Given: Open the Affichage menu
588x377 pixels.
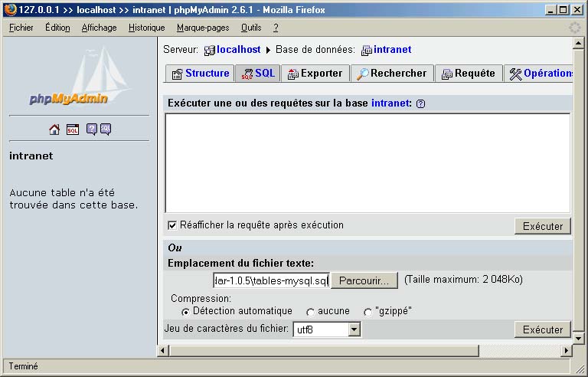Looking at the screenshot, I should pos(99,28).
